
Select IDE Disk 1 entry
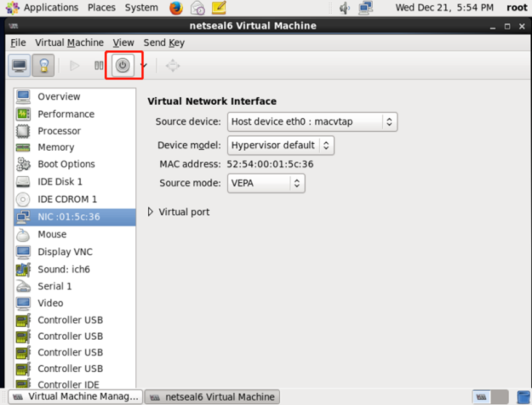pyautogui.click(x=74, y=182)
